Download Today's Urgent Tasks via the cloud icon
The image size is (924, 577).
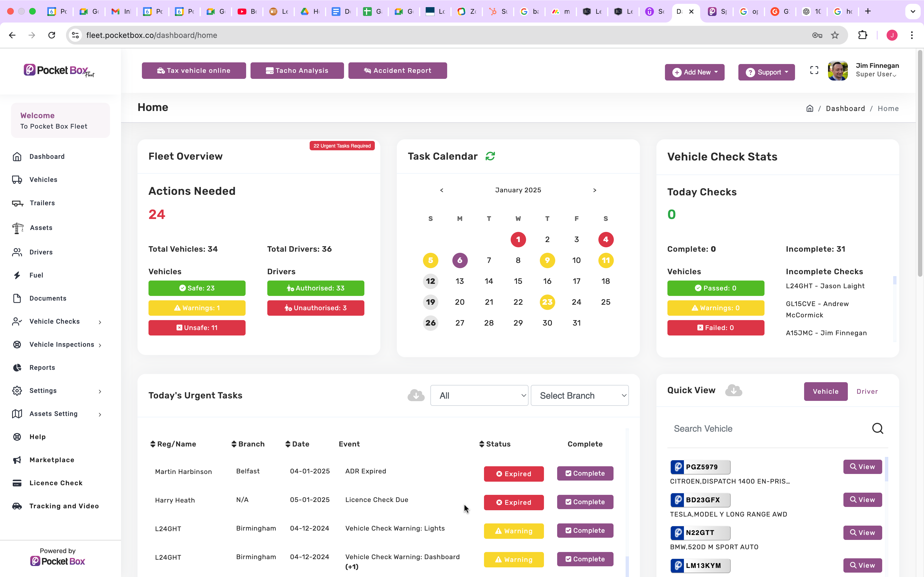(x=416, y=395)
